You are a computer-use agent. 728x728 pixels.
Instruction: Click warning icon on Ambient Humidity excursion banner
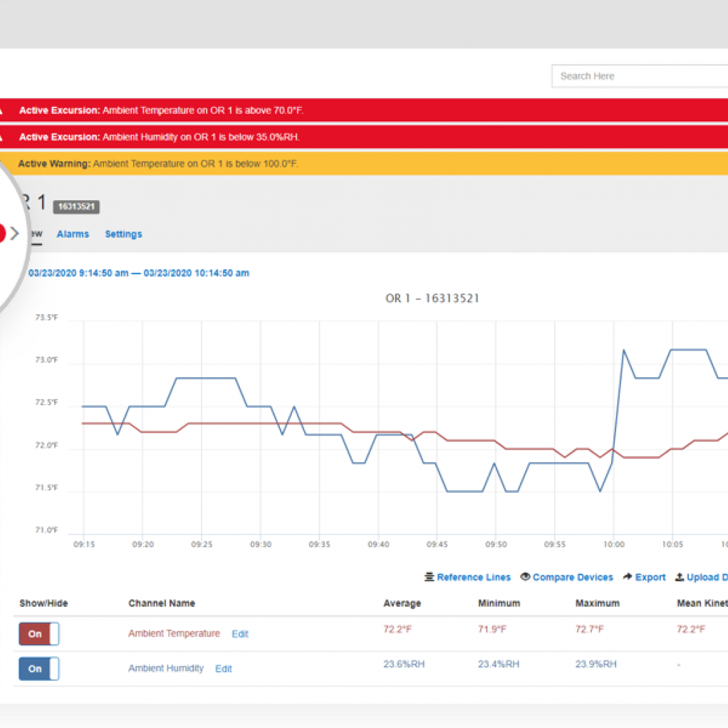2,137
